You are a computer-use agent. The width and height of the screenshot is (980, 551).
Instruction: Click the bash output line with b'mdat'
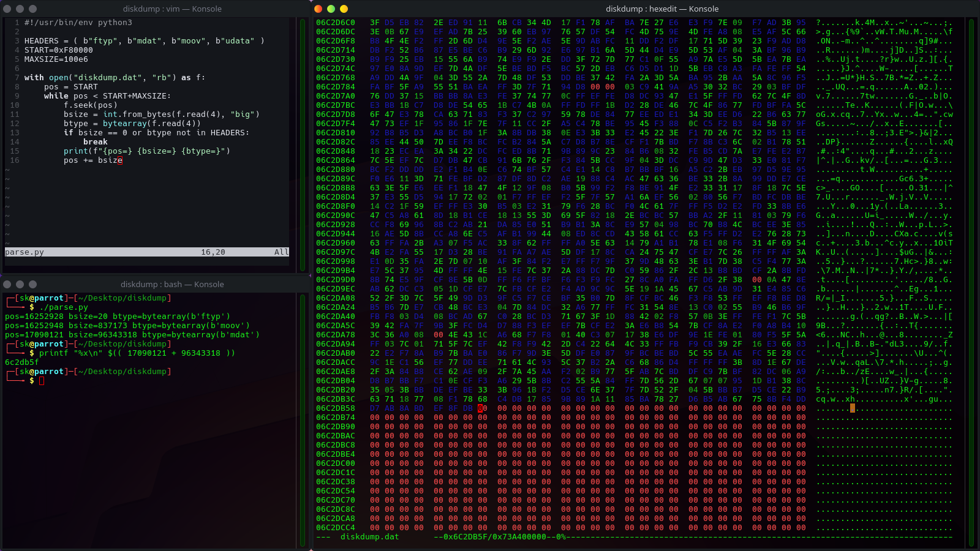click(132, 335)
